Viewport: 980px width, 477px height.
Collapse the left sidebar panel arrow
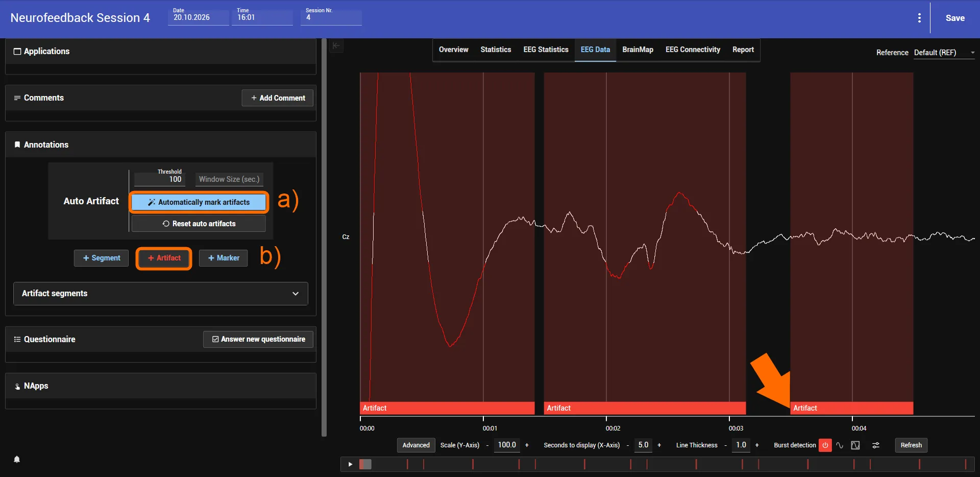pos(336,46)
